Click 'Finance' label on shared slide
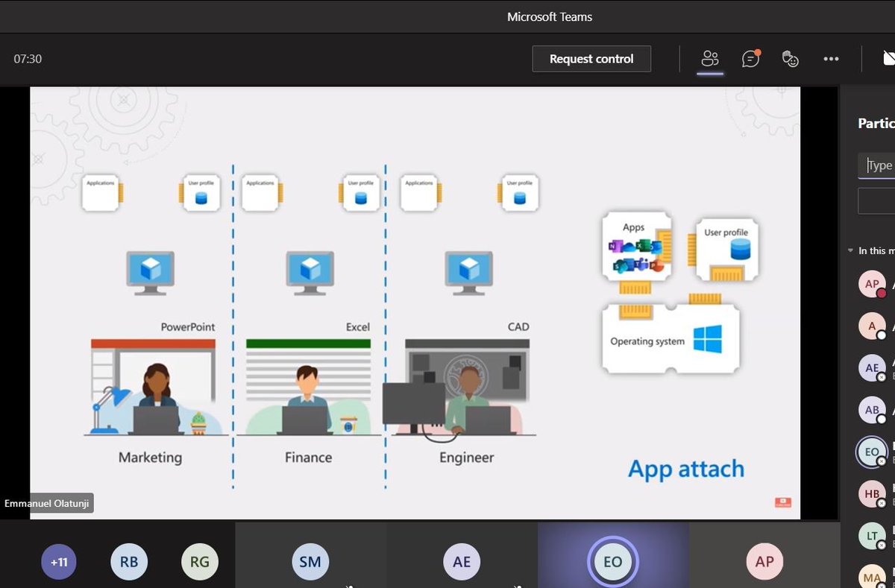This screenshot has height=588, width=895. [308, 457]
